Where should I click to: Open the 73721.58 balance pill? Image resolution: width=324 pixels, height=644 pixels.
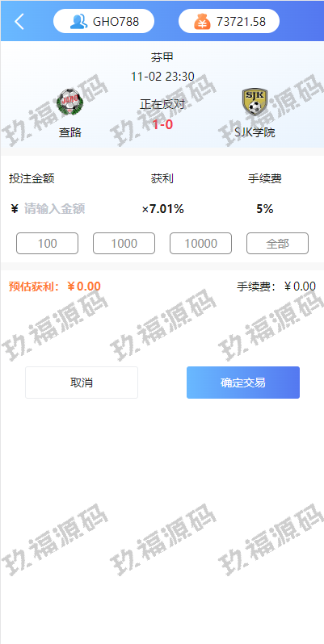coord(229,21)
